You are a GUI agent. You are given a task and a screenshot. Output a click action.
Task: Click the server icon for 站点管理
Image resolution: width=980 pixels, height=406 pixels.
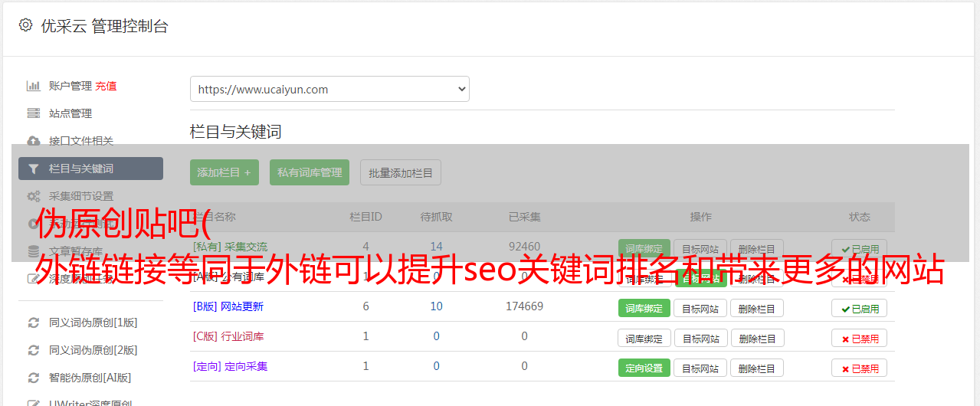pos(34,113)
